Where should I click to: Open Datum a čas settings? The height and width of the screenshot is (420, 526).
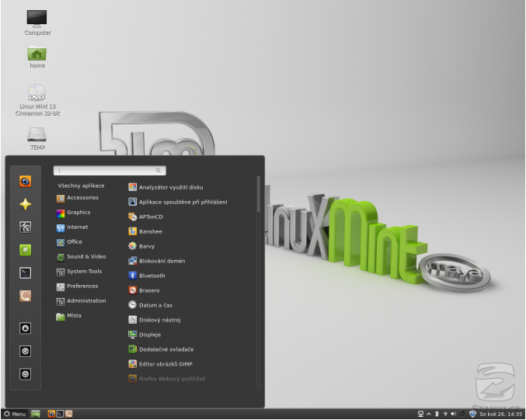[x=150, y=305]
